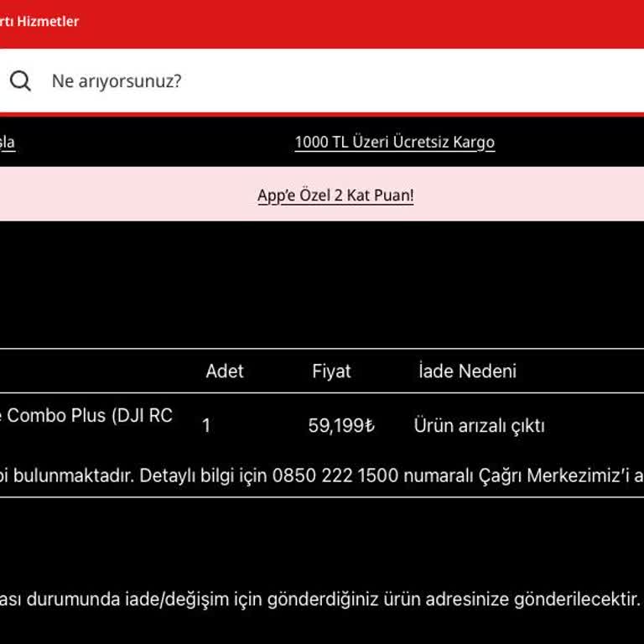
Task: Select the quantity value '1' cell
Action: click(x=206, y=425)
